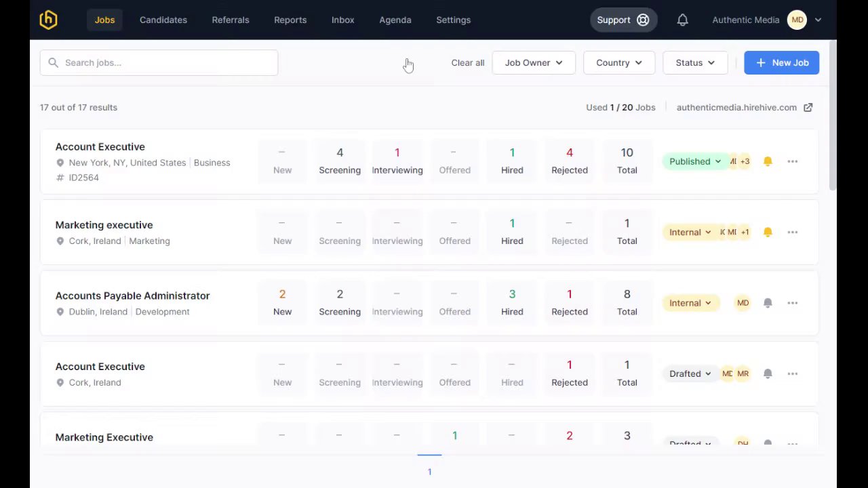Toggle notification bell for New York Account Executive
The image size is (868, 488).
768,161
